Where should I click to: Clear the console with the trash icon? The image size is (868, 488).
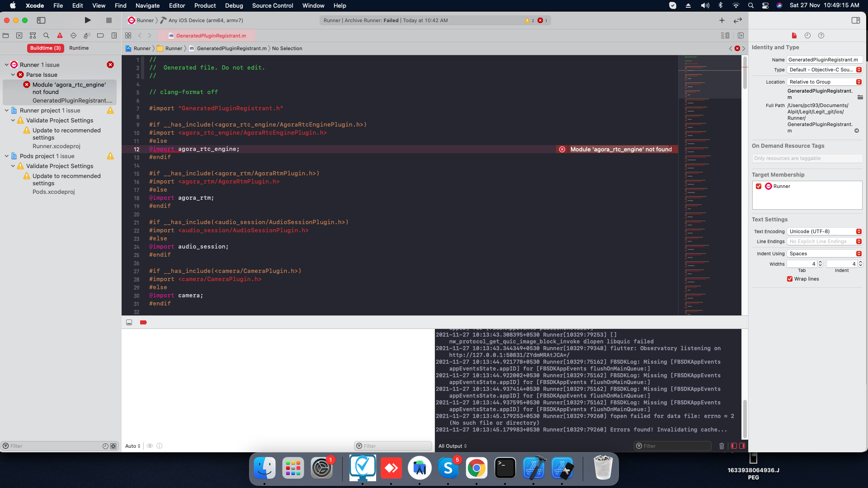pyautogui.click(x=722, y=446)
